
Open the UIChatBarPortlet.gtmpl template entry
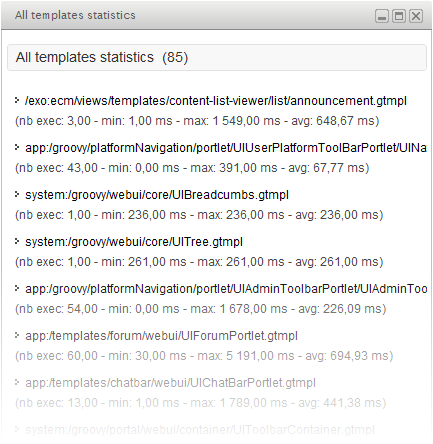pyautogui.click(x=170, y=383)
